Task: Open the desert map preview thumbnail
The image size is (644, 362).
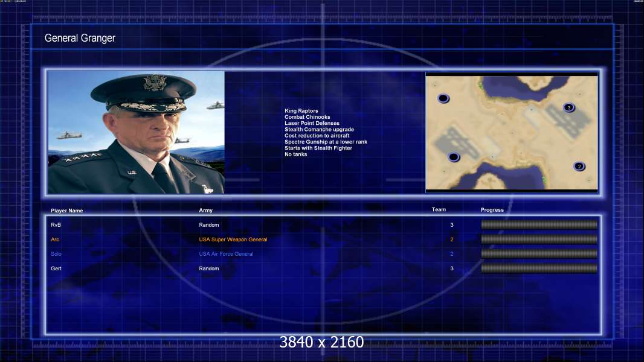Action: (512, 133)
